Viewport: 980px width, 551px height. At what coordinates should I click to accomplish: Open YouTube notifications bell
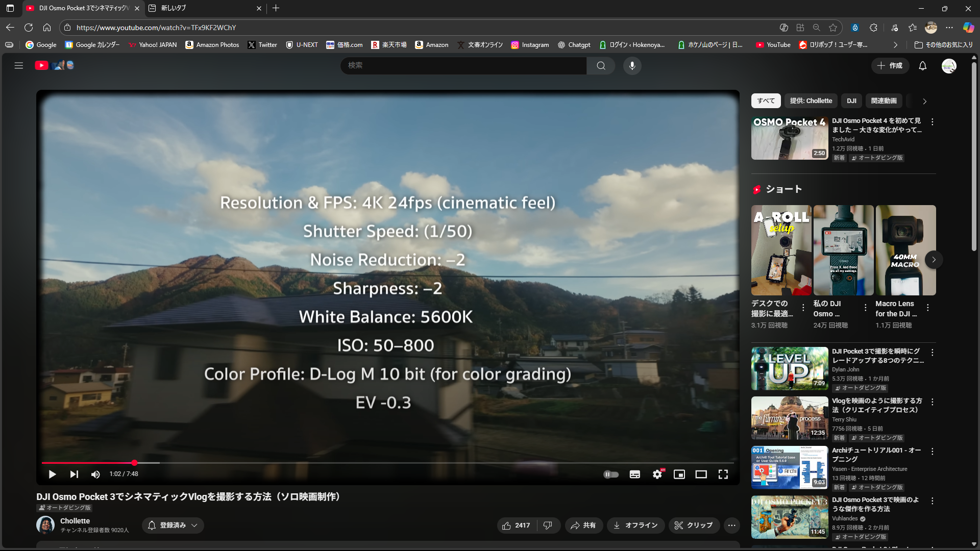pyautogui.click(x=922, y=66)
